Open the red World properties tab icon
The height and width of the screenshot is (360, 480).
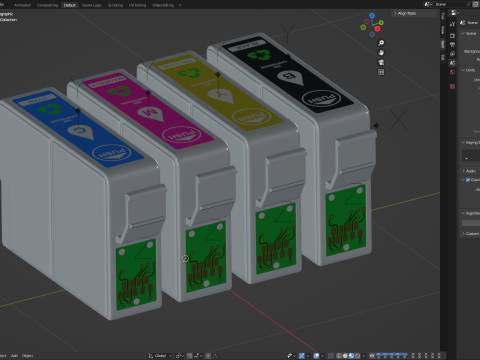pos(452,72)
